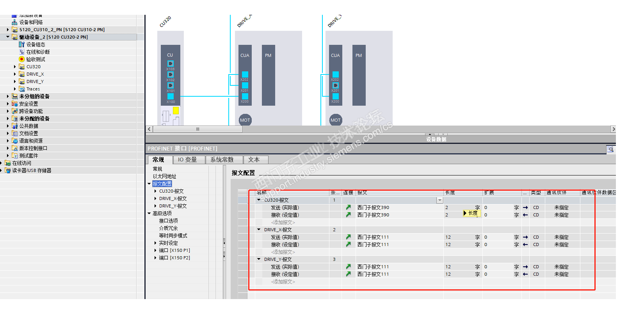Select 版本控制接口 in the project tree
644x310 pixels.
(x=33, y=148)
